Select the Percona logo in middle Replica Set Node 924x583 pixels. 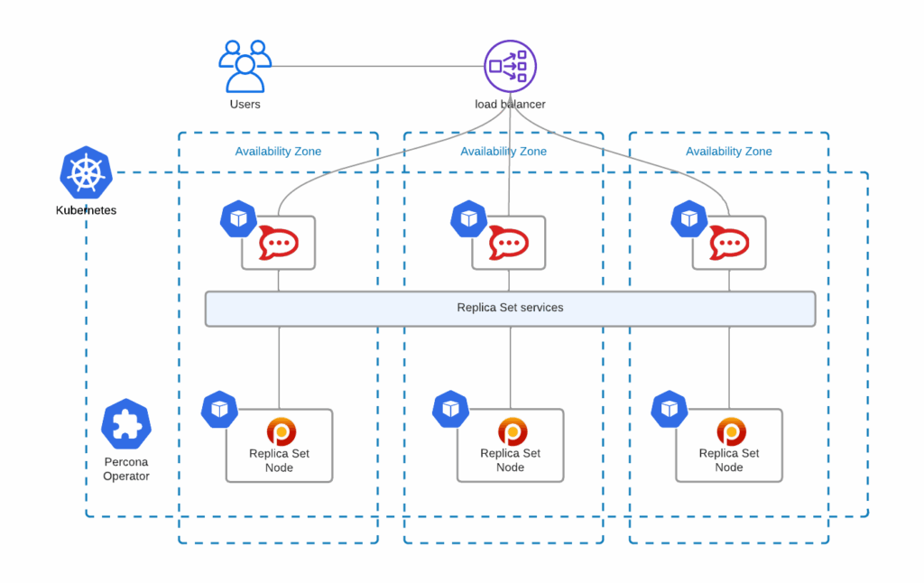(x=512, y=432)
